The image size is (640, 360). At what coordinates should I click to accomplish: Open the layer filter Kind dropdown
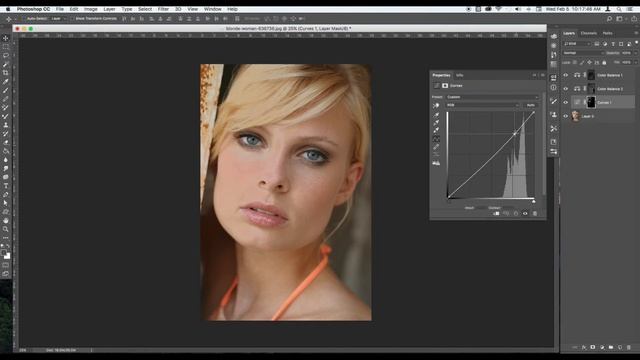click(577, 44)
